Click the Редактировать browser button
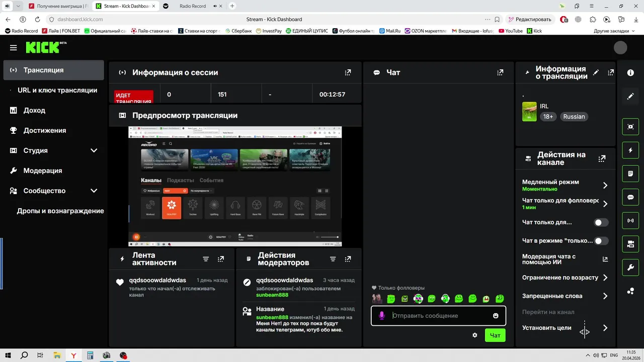This screenshot has width=644, height=362. pos(530,19)
